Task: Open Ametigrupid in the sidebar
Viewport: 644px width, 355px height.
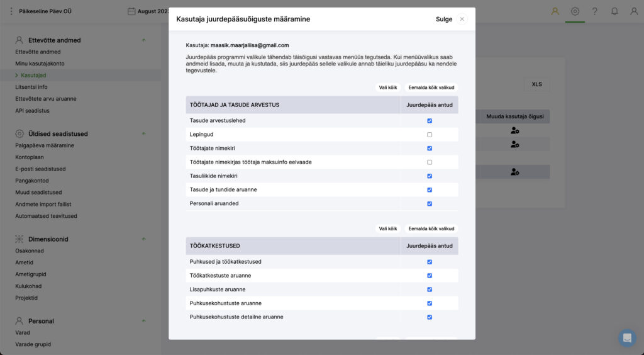Action: pos(30,274)
